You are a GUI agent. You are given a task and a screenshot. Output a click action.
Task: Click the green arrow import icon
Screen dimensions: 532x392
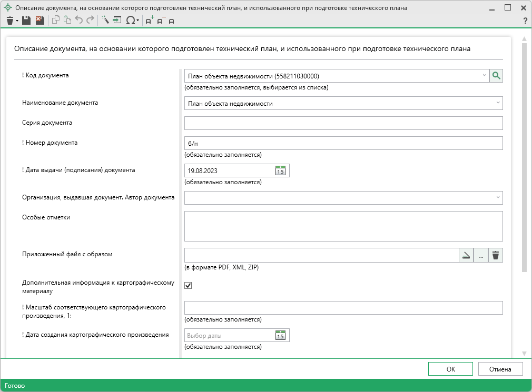click(x=117, y=21)
